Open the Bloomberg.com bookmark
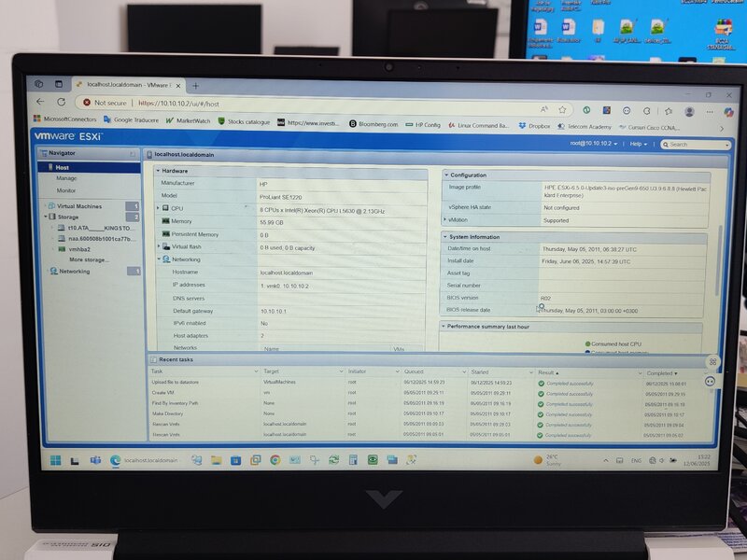This screenshot has width=747, height=560. pyautogui.click(x=373, y=124)
